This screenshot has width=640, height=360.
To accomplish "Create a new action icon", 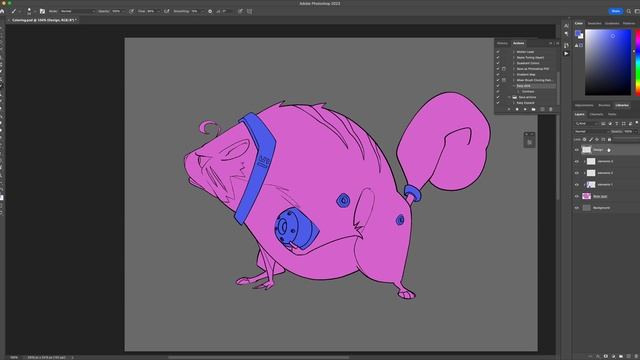I will (542, 109).
